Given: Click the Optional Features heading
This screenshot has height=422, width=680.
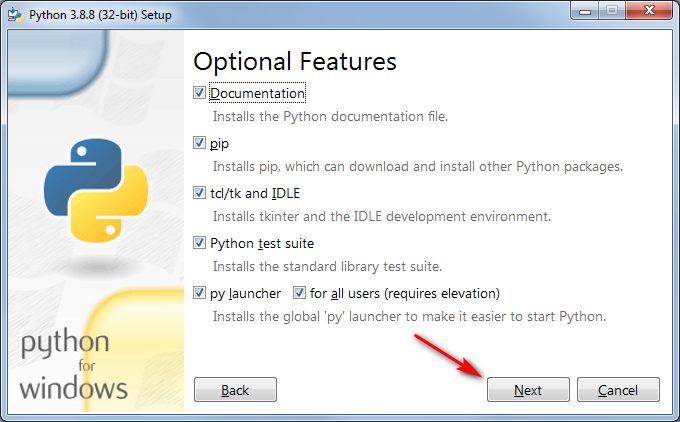Looking at the screenshot, I should 295,61.
